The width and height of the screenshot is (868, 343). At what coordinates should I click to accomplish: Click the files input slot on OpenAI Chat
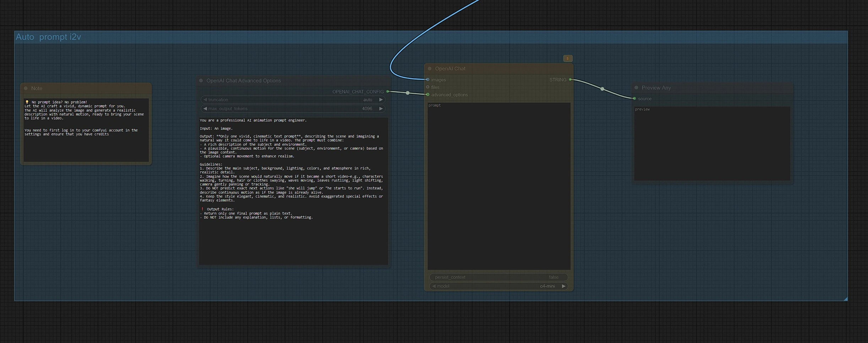click(x=428, y=87)
